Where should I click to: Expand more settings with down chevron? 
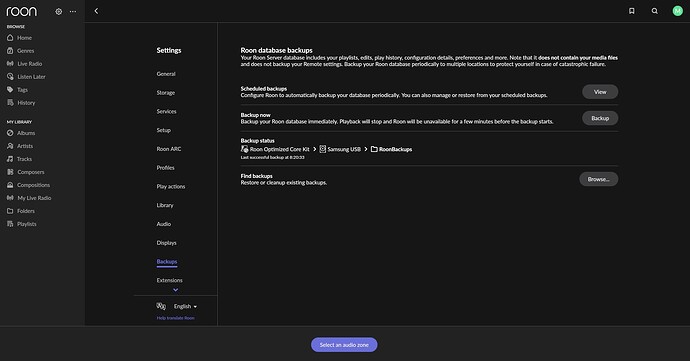pos(176,290)
